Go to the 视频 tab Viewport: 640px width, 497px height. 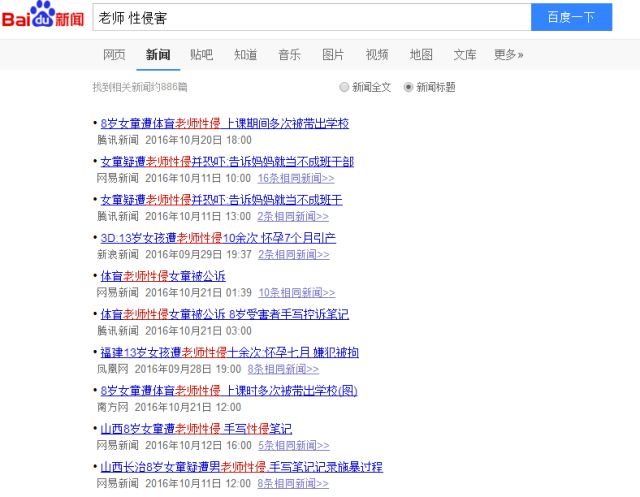click(x=377, y=55)
